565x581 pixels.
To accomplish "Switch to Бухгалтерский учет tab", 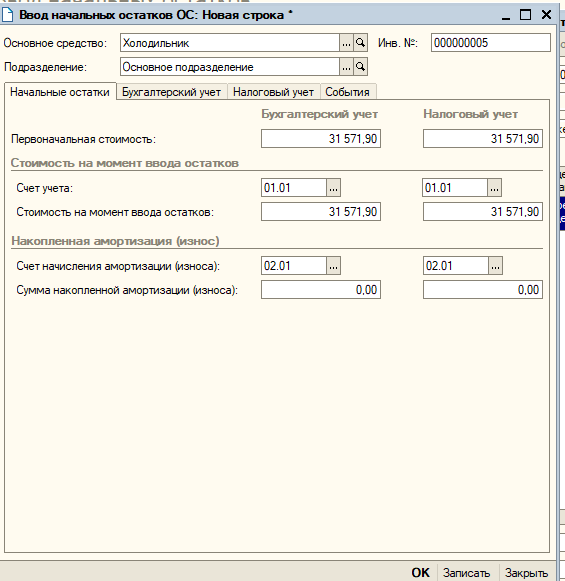I will click(172, 92).
